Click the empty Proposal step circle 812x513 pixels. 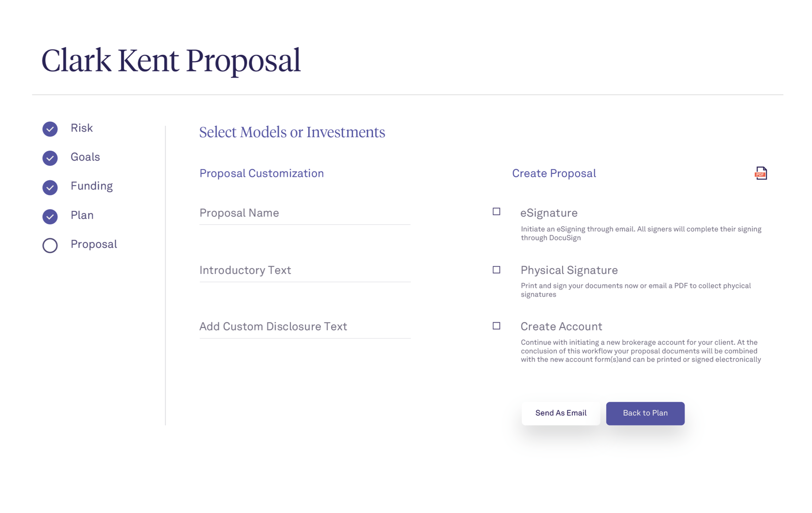(x=50, y=245)
